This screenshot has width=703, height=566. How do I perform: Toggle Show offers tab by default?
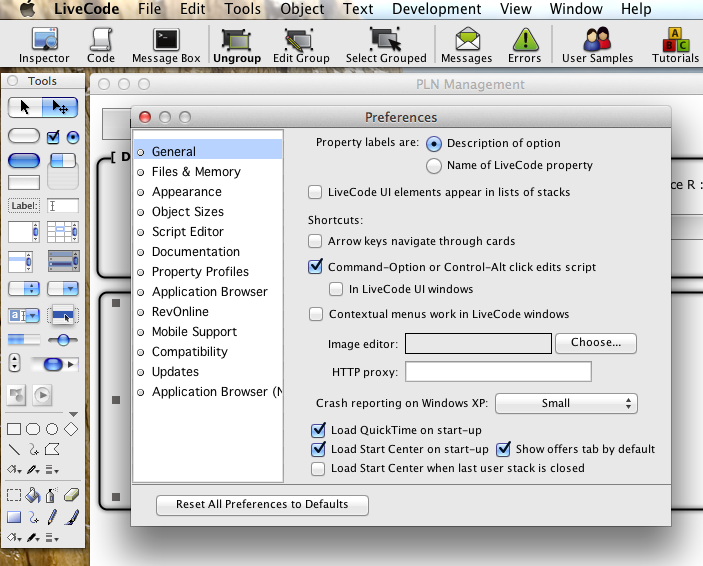click(504, 449)
